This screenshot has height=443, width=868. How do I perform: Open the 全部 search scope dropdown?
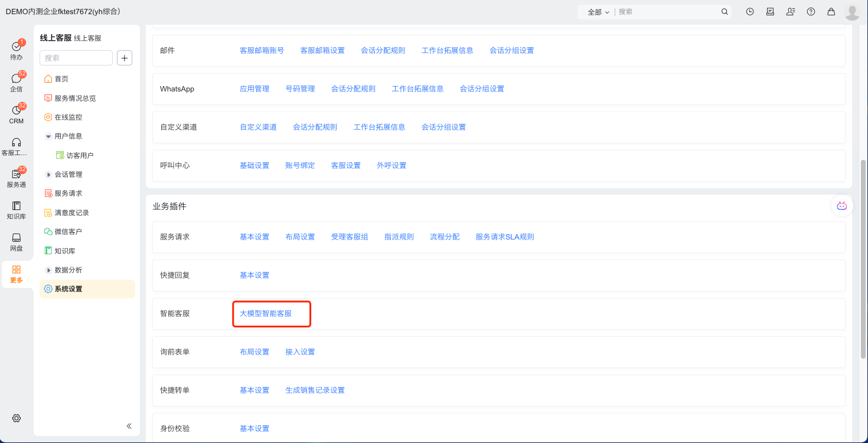tap(598, 12)
